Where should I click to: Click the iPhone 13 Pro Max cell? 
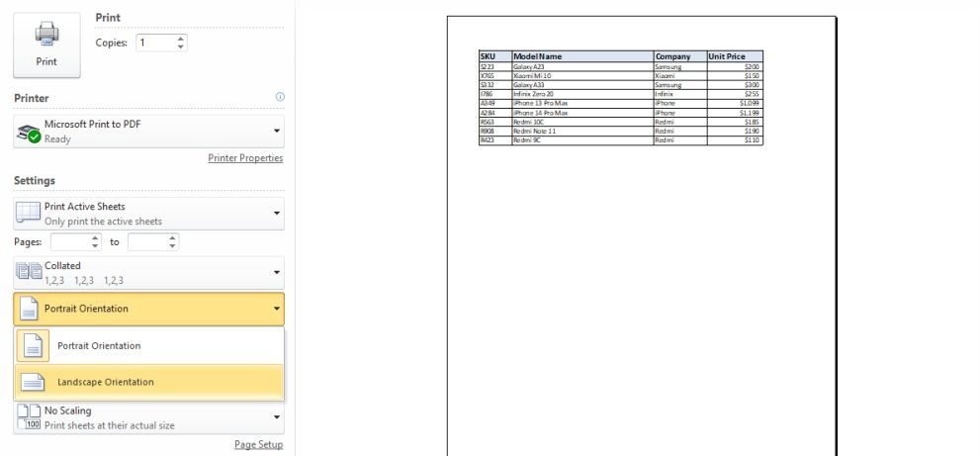[582, 103]
